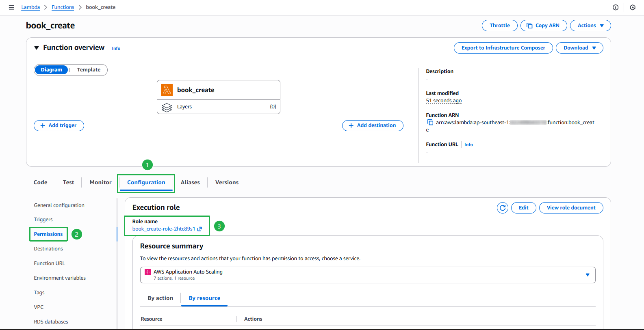Add a destination to the function
The image size is (644, 330).
373,125
